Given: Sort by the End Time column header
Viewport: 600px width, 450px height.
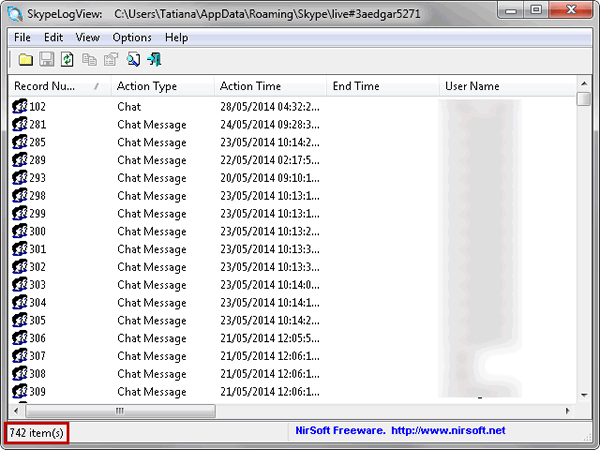Looking at the screenshot, I should [383, 86].
